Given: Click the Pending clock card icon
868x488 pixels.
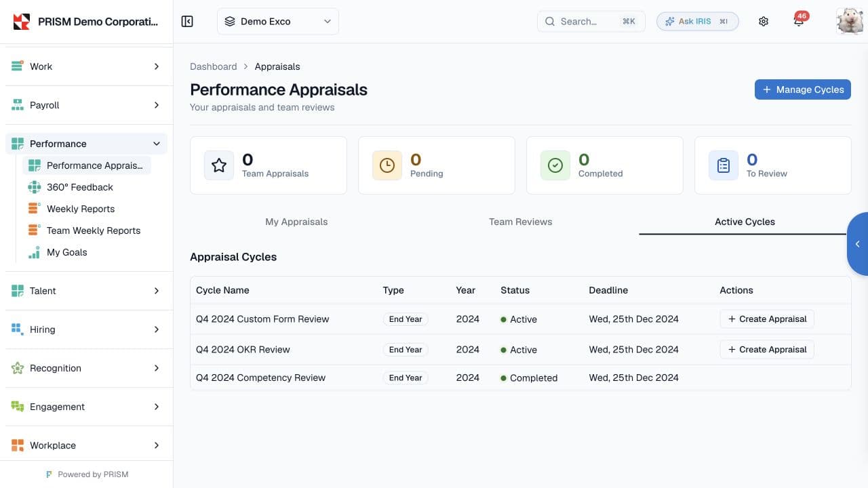Looking at the screenshot, I should [x=387, y=165].
